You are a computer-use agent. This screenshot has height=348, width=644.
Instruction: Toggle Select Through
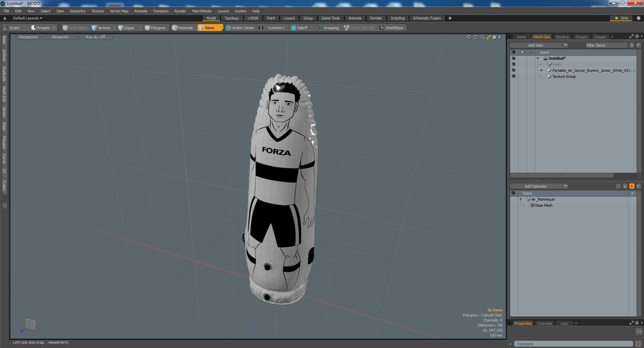point(359,28)
